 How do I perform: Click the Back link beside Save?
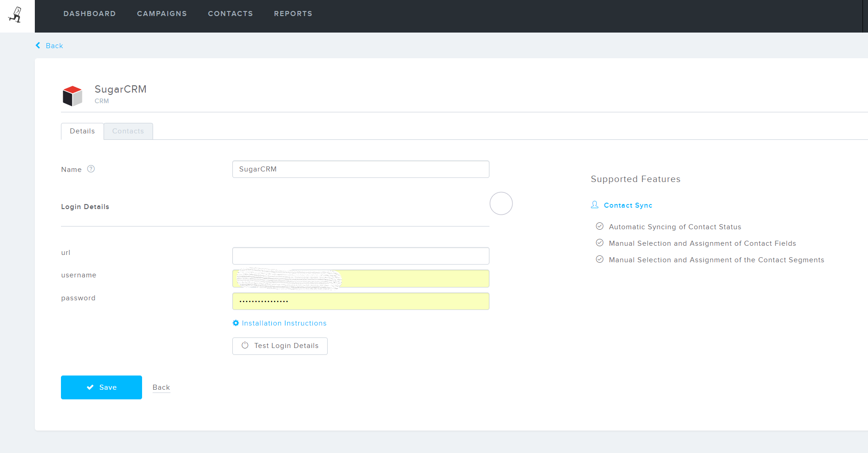pyautogui.click(x=161, y=387)
